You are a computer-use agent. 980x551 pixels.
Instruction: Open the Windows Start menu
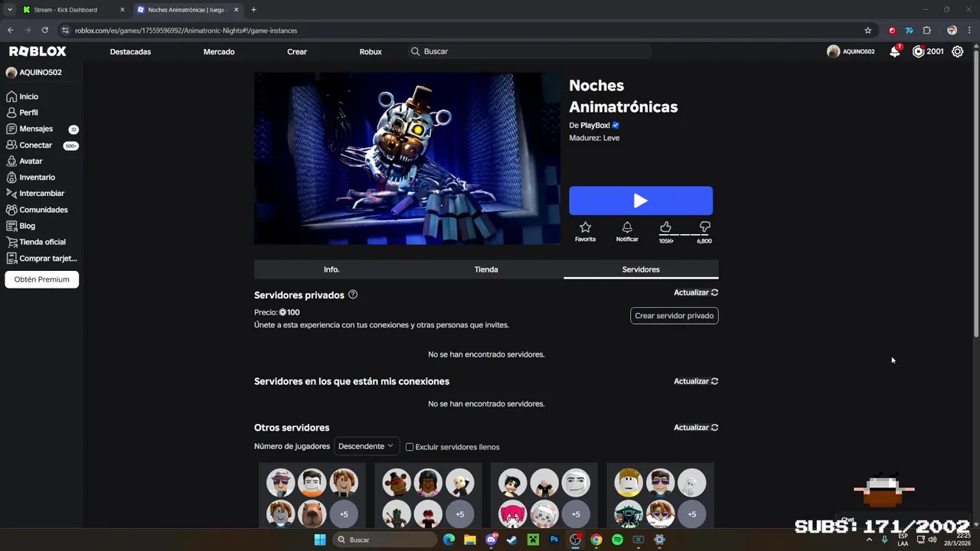(320, 540)
